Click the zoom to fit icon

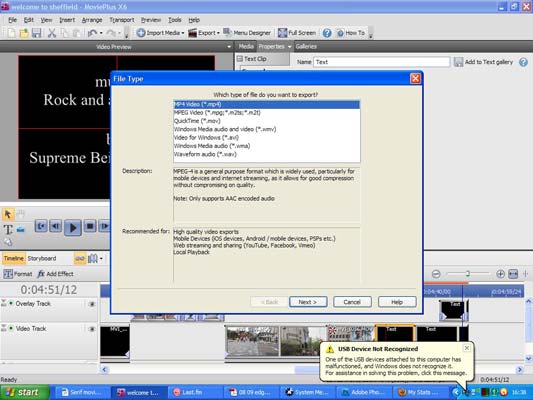pos(513,274)
